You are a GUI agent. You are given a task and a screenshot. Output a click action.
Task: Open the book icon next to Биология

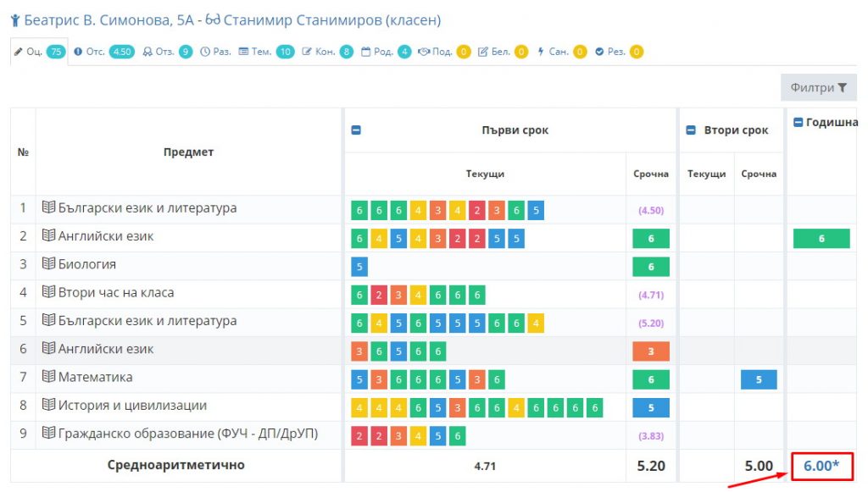(48, 264)
